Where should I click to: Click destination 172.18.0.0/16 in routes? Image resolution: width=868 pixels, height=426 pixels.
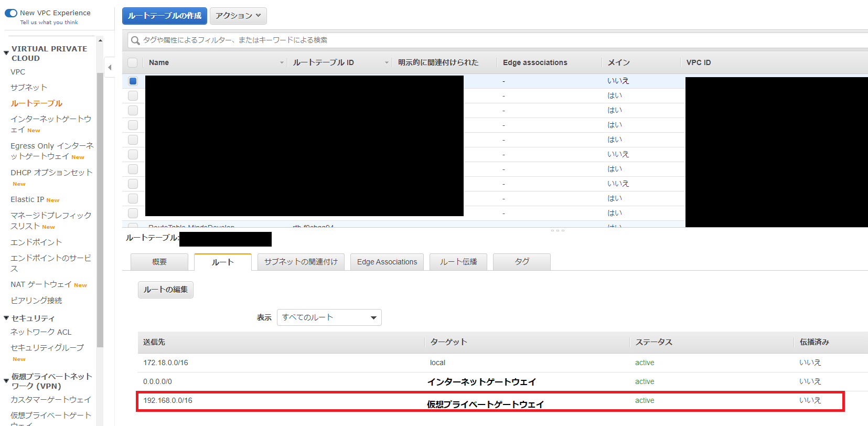pos(166,363)
